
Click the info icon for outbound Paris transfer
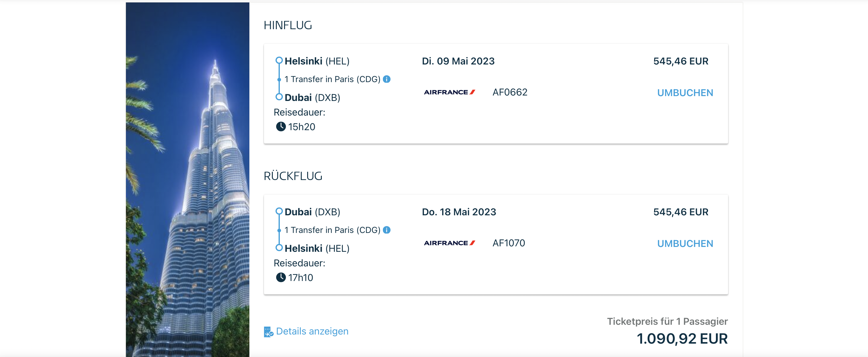(387, 79)
